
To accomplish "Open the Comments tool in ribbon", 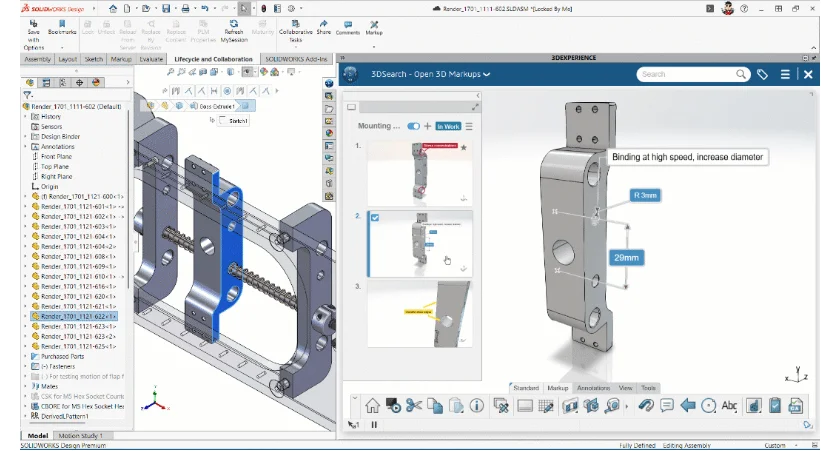I will coord(347,24).
